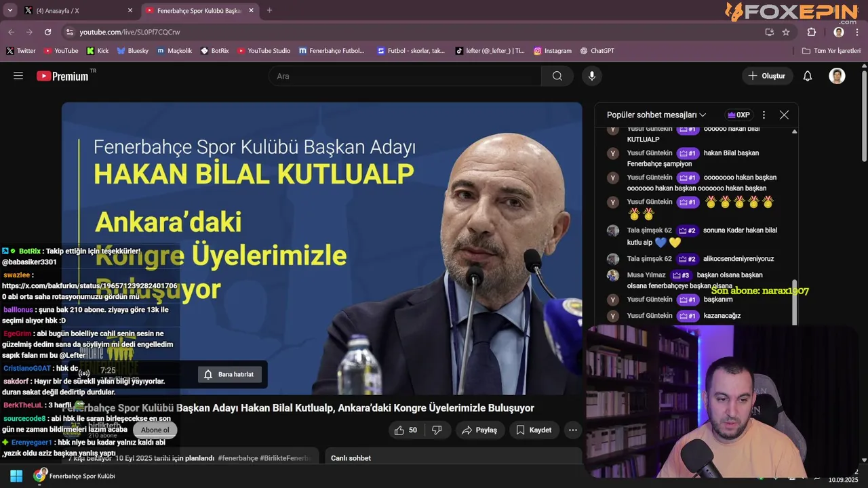The width and height of the screenshot is (868, 488).
Task: Open the Twitter bookmark
Action: click(x=21, y=51)
